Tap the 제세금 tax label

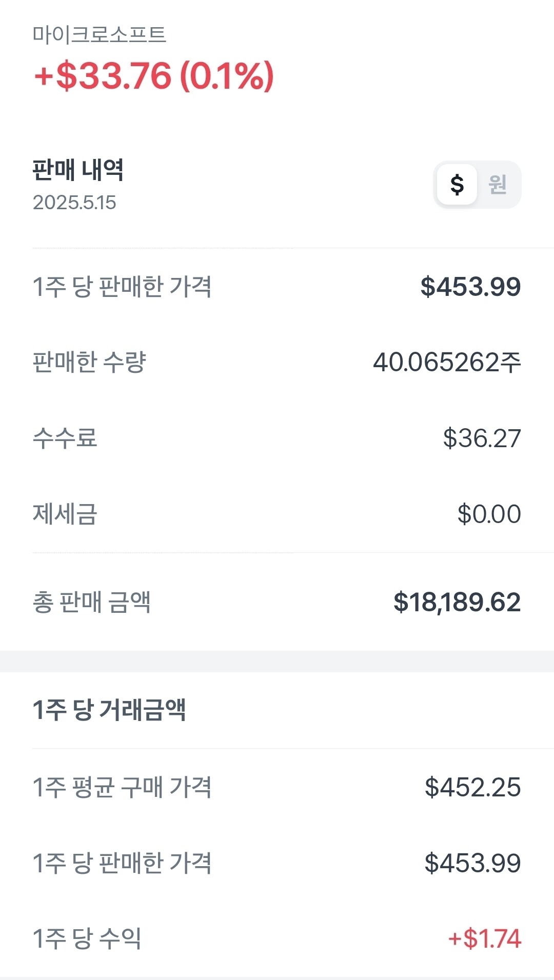tap(65, 514)
